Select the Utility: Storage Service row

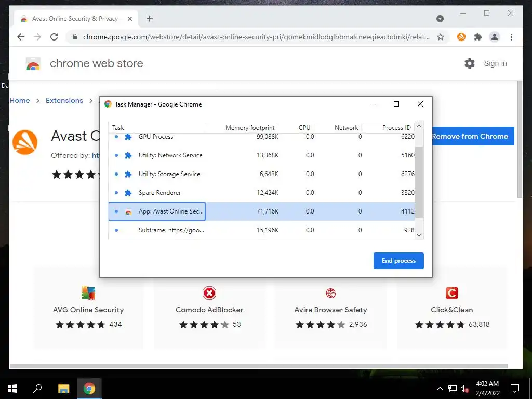coord(262,174)
